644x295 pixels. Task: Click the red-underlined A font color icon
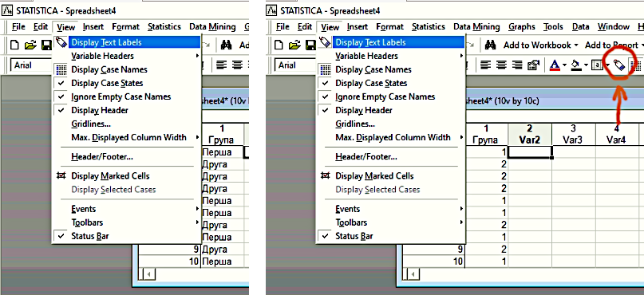[555, 65]
